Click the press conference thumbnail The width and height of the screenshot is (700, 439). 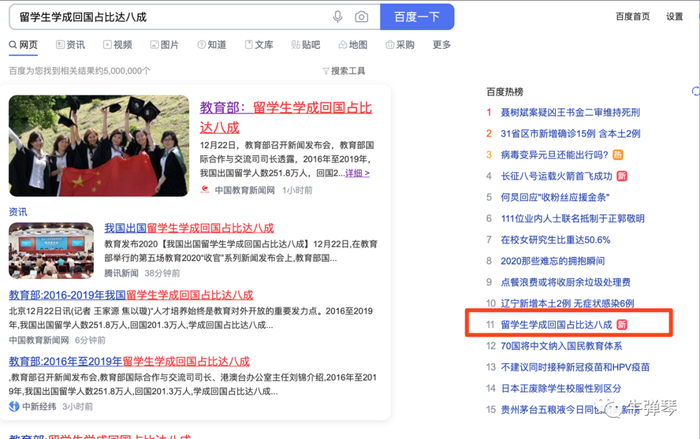point(51,251)
